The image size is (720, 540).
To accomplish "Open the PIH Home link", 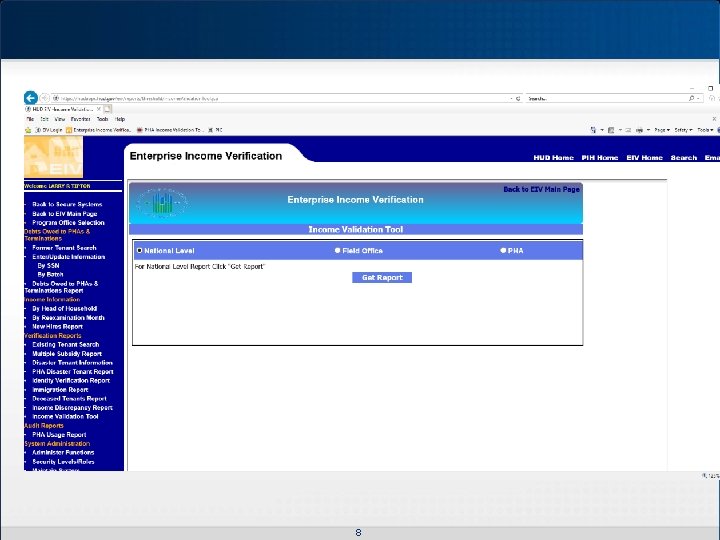I will tap(600, 158).
